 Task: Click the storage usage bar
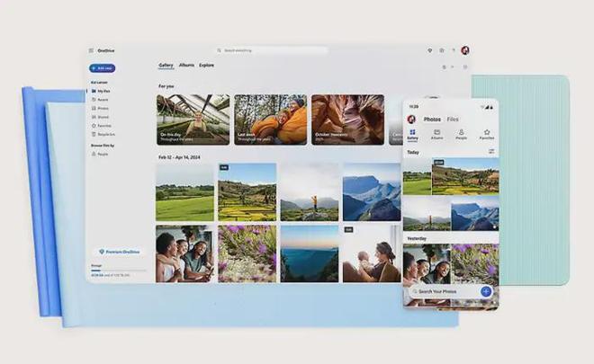click(117, 270)
